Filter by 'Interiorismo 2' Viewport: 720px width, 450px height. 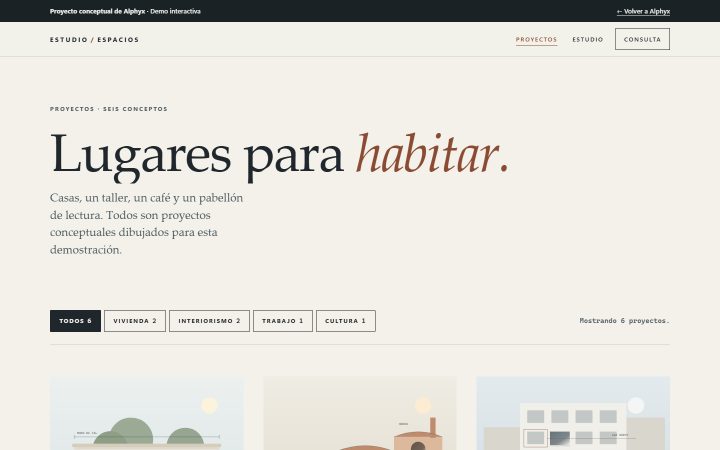click(209, 321)
